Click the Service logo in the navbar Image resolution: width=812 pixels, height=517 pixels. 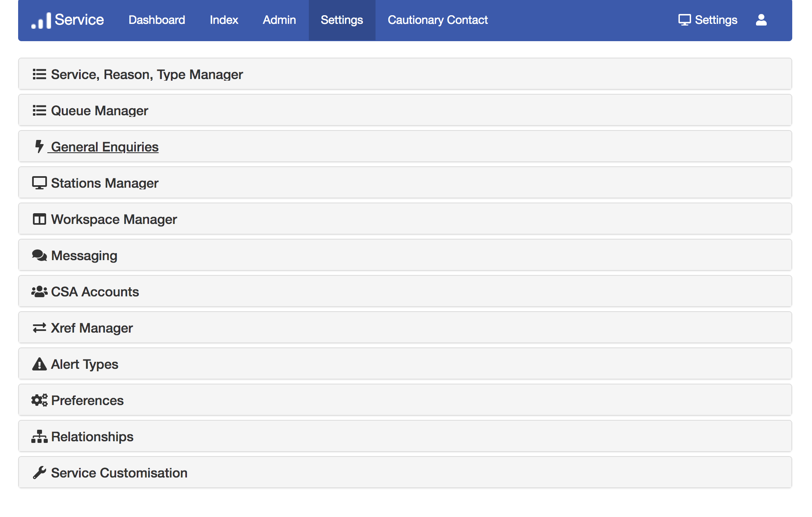point(68,19)
